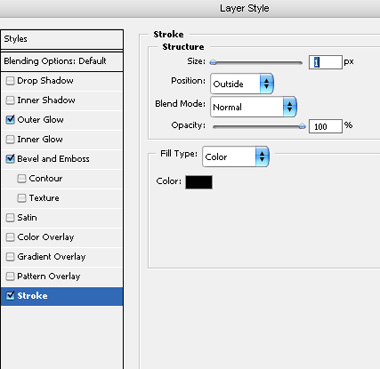Open the Blend Mode dropdown set to Normal
Image resolution: width=380 pixels, height=369 pixels.
point(253,107)
